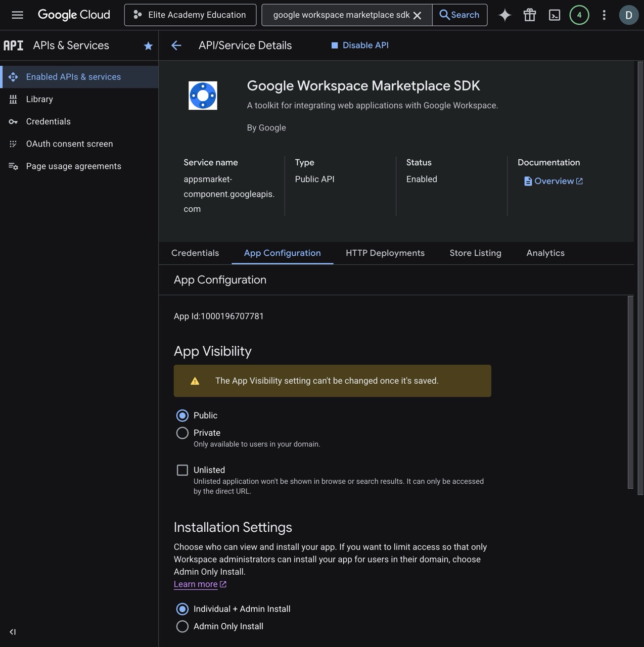Switch to the Store Listing tab

(475, 253)
